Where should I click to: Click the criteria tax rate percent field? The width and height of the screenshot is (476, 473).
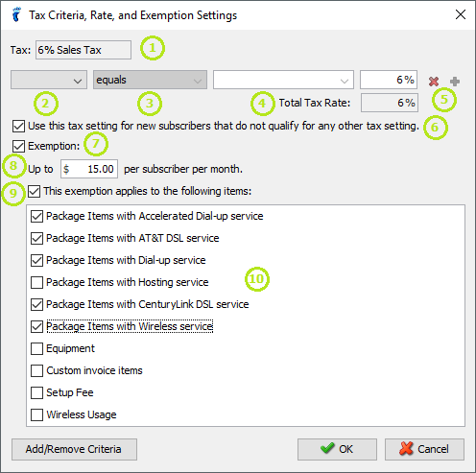click(x=389, y=80)
